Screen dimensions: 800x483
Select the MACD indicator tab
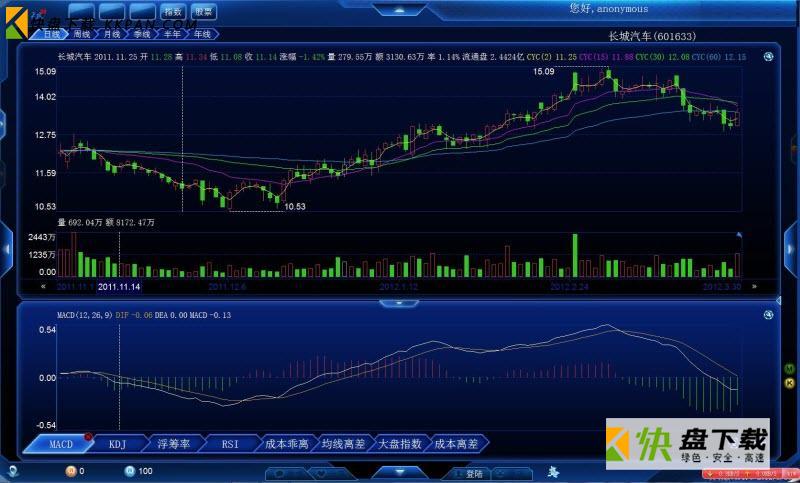[61, 444]
